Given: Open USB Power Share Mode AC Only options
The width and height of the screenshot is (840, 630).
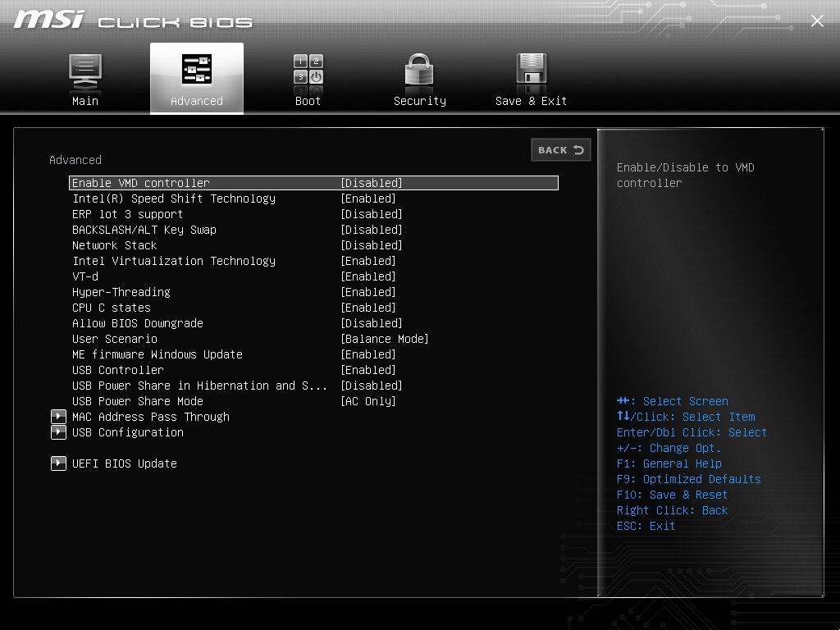Looking at the screenshot, I should tap(368, 401).
